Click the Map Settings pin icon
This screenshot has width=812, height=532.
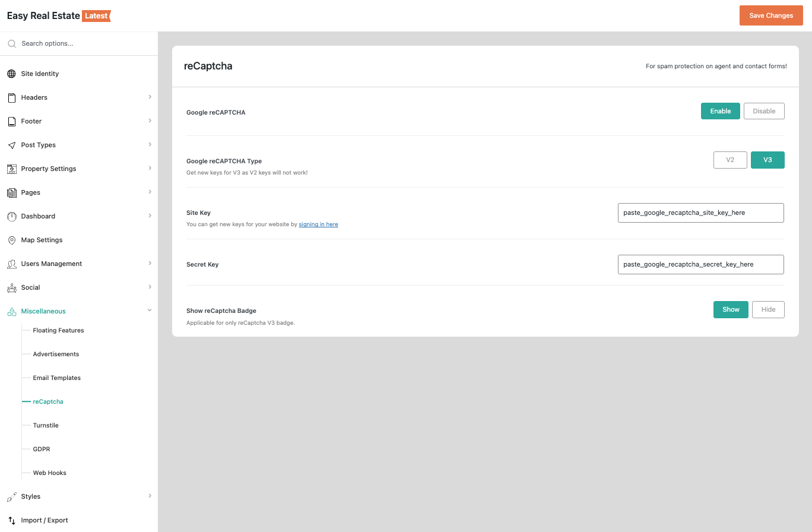(x=11, y=240)
